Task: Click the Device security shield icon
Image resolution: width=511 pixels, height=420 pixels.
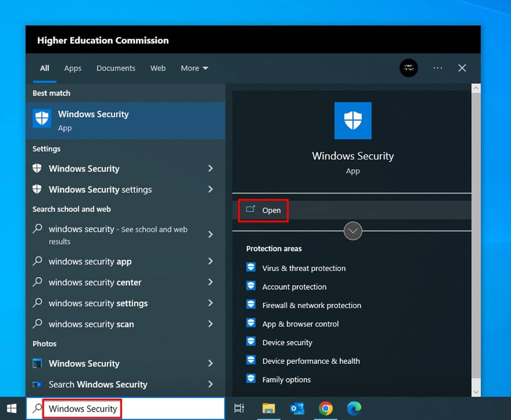Action: tap(251, 342)
